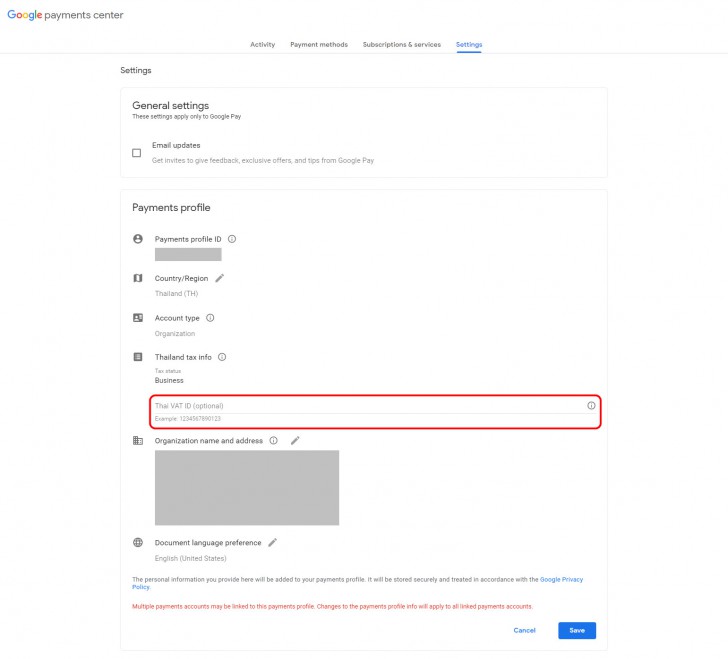Click the 'Organization' account type value
The width and height of the screenshot is (728, 659).
tap(175, 333)
